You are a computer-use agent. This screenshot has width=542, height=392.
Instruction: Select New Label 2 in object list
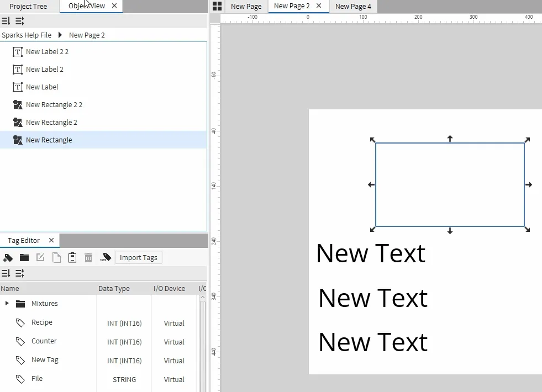pyautogui.click(x=44, y=70)
